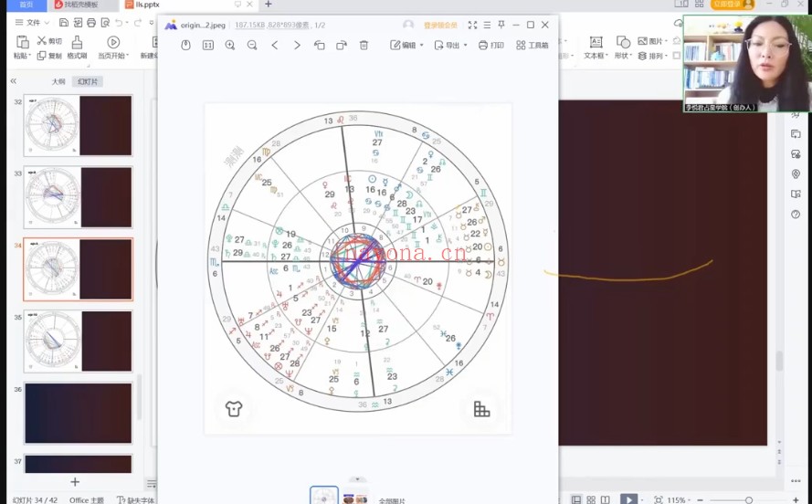Open the 115% zoom level dropdown
Image resolution: width=812 pixels, height=504 pixels.
pyautogui.click(x=678, y=500)
